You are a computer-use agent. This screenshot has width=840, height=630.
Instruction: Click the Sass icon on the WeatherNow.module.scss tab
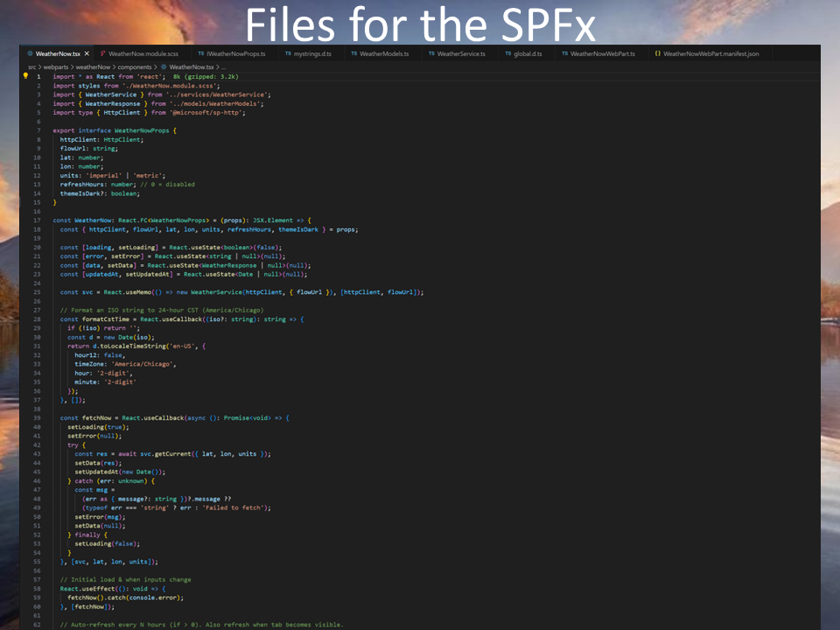click(x=103, y=53)
